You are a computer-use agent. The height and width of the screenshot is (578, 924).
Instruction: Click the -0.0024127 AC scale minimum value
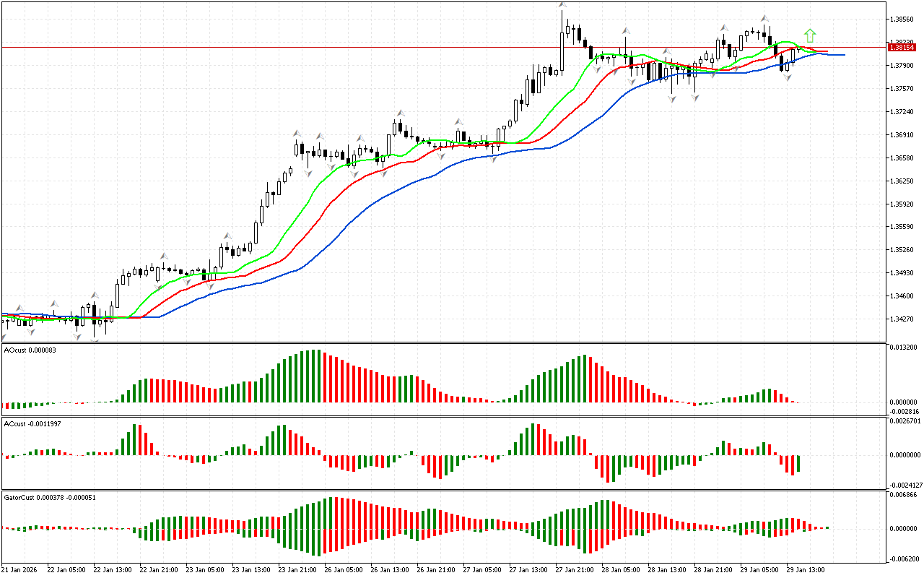(903, 485)
